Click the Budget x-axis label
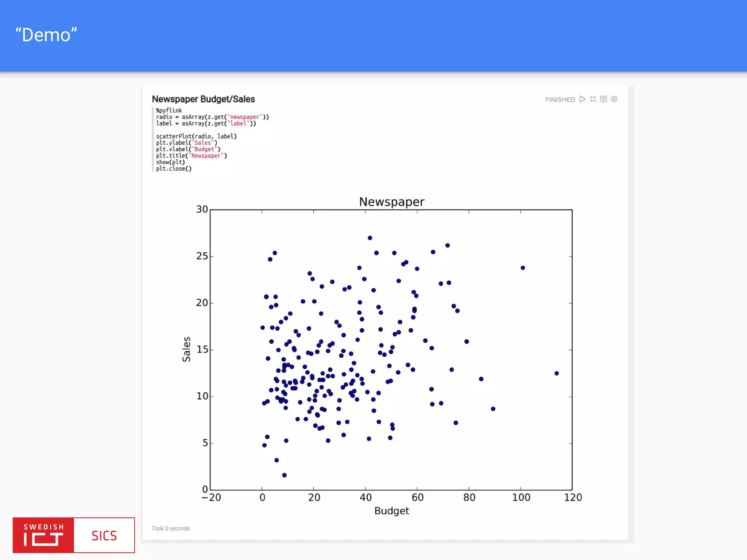 (x=391, y=510)
